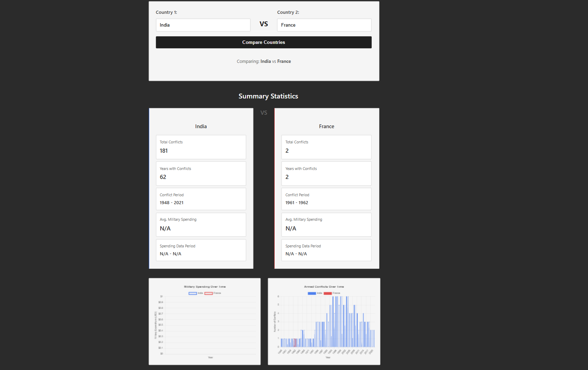Click the Military Spending Over Time chart title
Image resolution: width=588 pixels, height=370 pixels.
205,287
